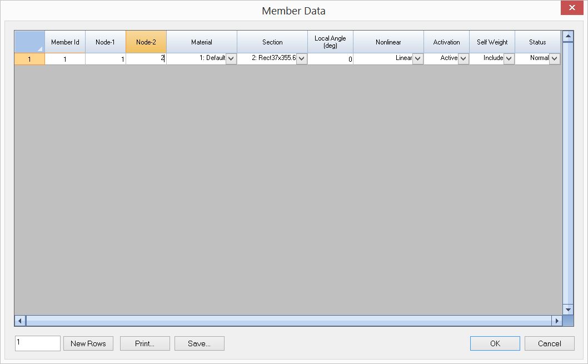The width and height of the screenshot is (588, 364).
Task: Click the Node-1 cell in row 1
Action: click(x=105, y=58)
